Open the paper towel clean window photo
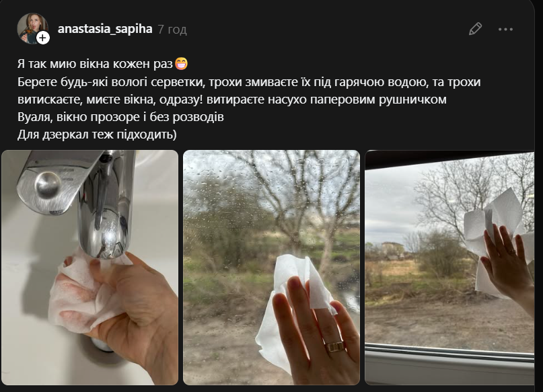The image size is (543, 392). (449, 267)
